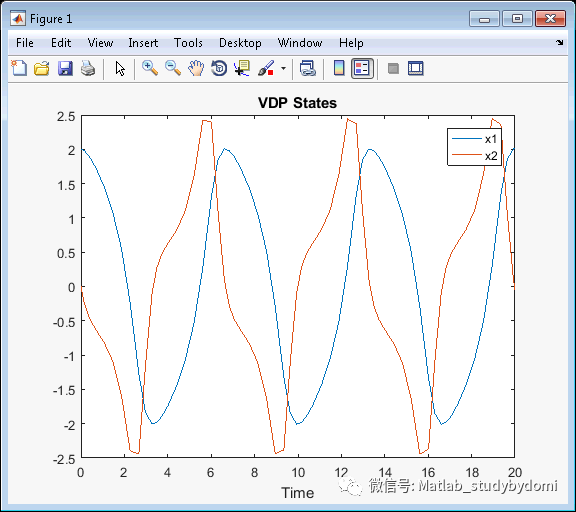Print the figure using the printer icon
Screen dimensions: 576x512
tap(88, 68)
